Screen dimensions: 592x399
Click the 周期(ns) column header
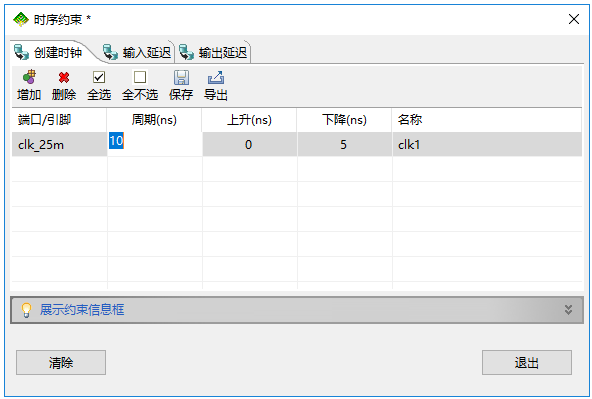154,120
